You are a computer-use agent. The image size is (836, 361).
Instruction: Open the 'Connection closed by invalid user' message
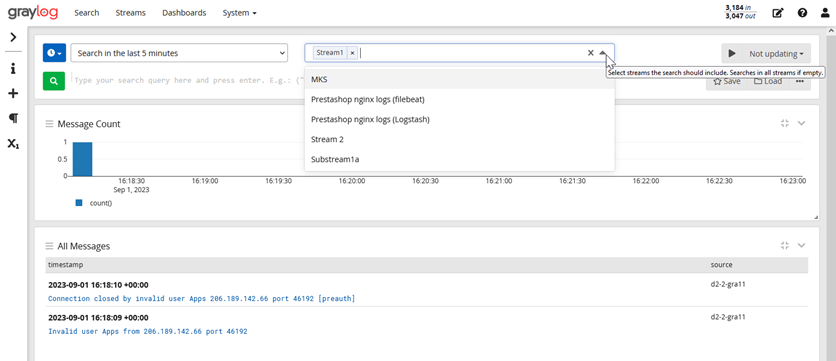pos(202,299)
